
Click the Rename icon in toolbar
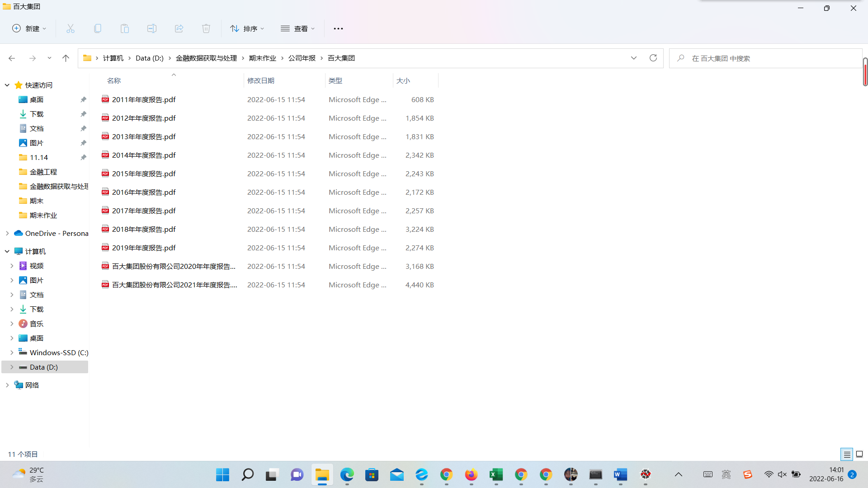[152, 28]
